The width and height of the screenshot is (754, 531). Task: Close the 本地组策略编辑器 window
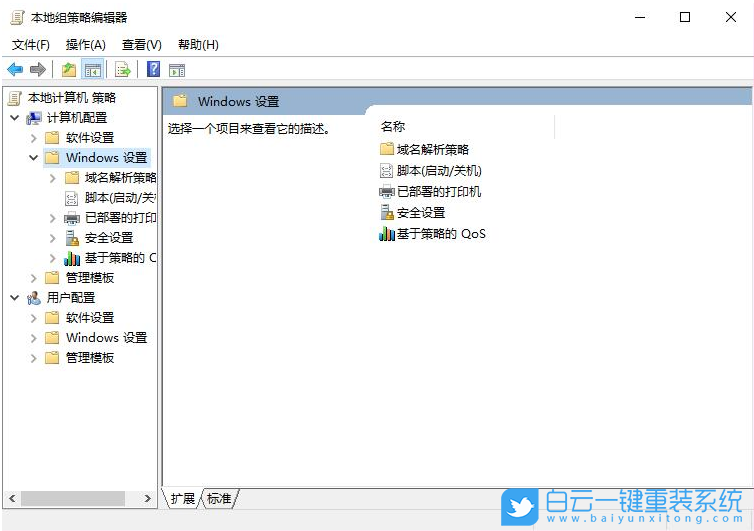coord(730,18)
